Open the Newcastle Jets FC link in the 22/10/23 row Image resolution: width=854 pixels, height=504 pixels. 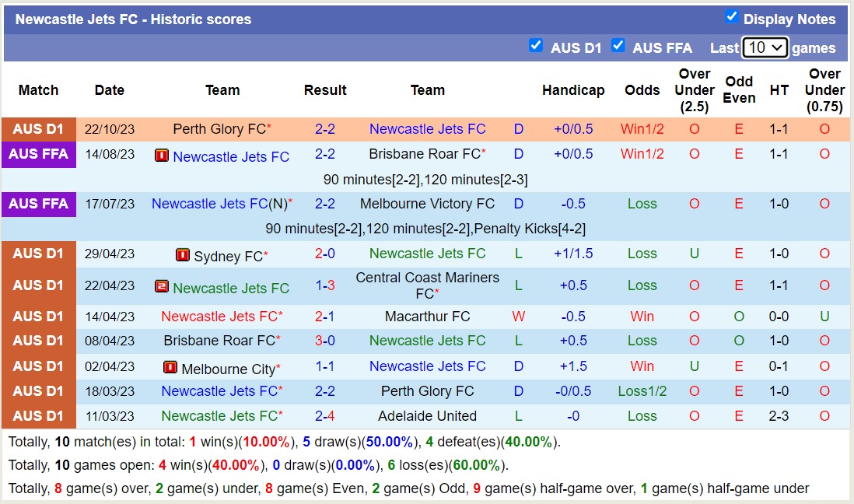[427, 128]
